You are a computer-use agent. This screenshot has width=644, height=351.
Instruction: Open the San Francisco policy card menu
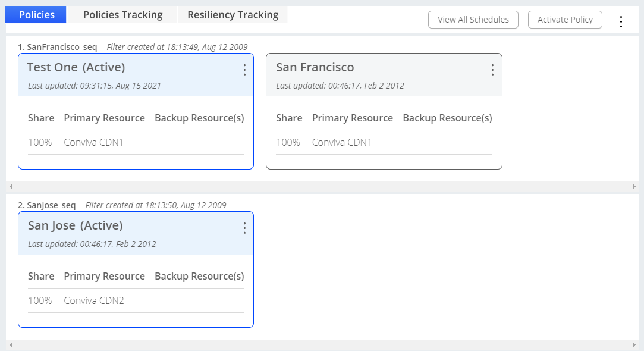click(x=492, y=70)
